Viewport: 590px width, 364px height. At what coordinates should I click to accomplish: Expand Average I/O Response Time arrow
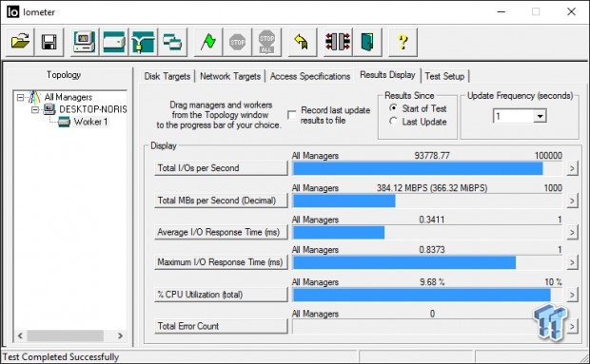pyautogui.click(x=572, y=232)
